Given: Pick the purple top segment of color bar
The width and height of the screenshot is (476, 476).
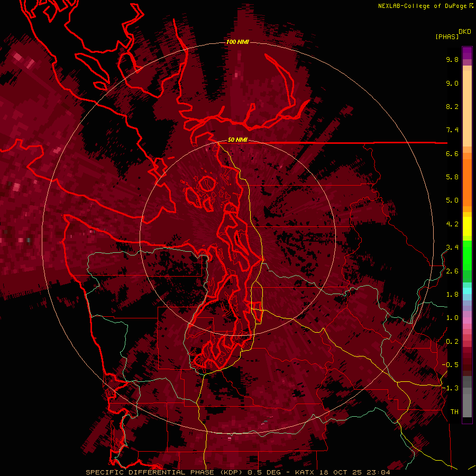Looking at the screenshot, I should [x=467, y=53].
